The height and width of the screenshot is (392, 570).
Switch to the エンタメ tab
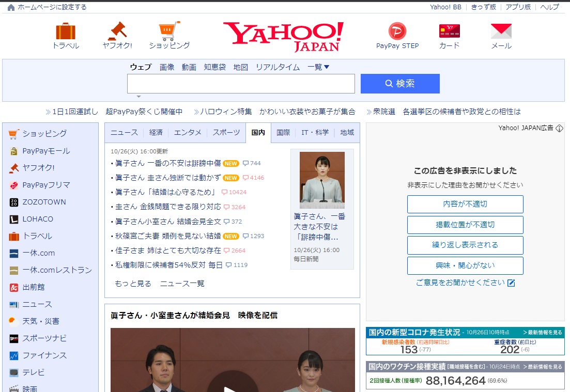point(188,133)
